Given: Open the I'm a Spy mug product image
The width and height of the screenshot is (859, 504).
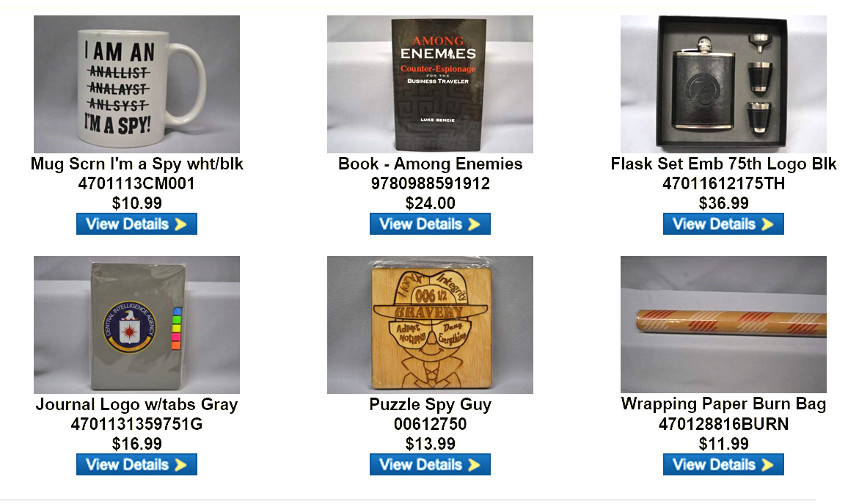Looking at the screenshot, I should coord(136,84).
